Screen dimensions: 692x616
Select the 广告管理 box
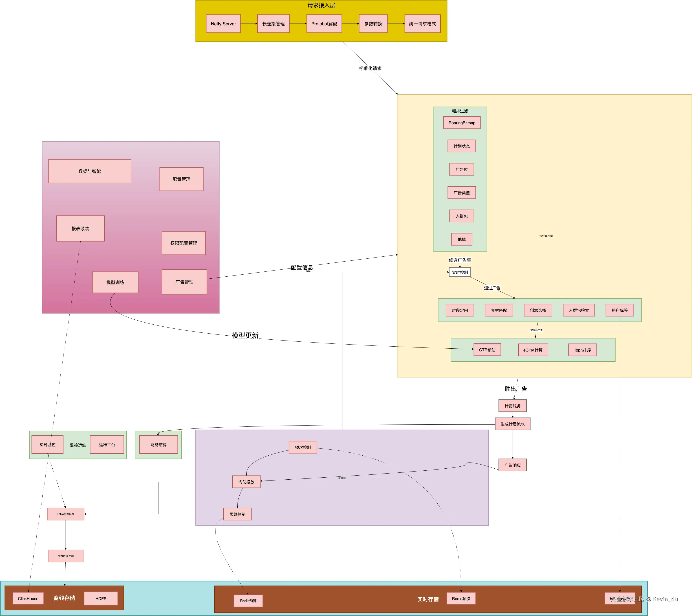click(184, 282)
